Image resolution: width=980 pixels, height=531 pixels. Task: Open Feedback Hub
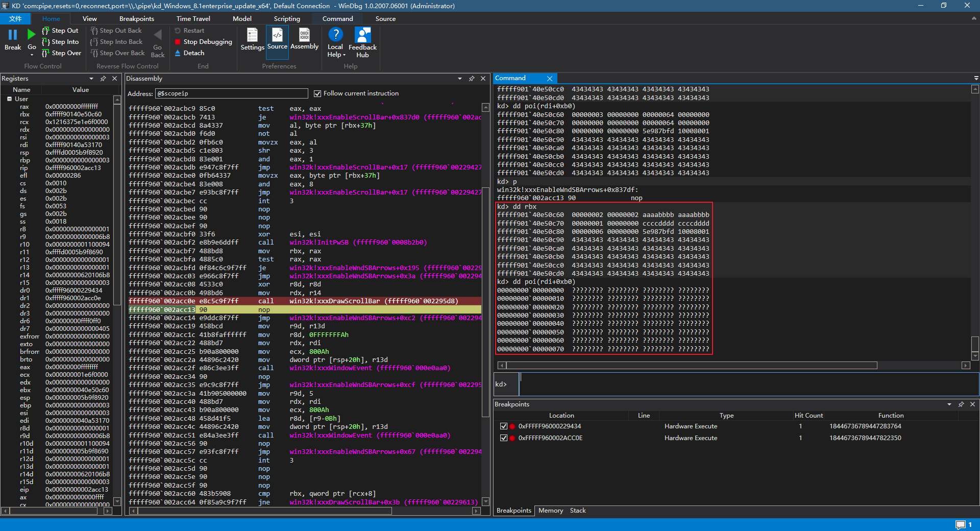362,42
